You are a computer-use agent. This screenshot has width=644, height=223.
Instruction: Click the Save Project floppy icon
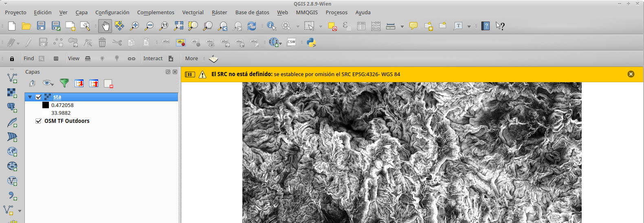(x=41, y=26)
